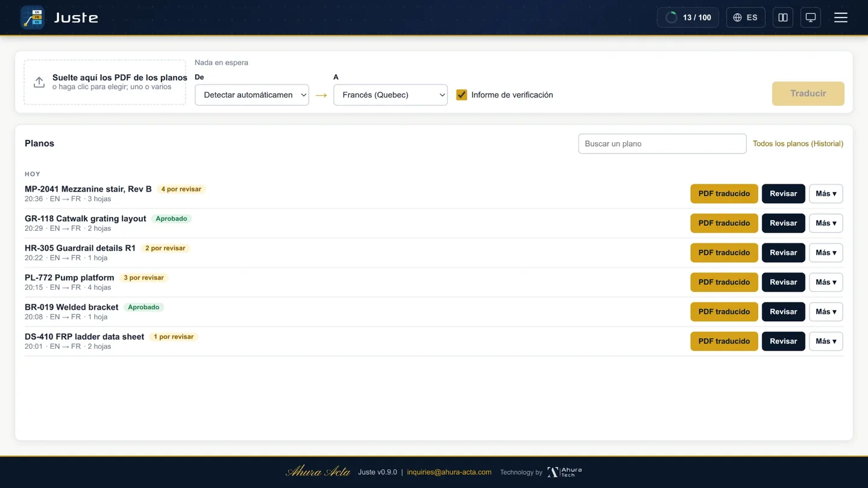This screenshot has height=488, width=868.
Task: Download PDF traducido for BR-019 Welded bracket
Action: coord(724,311)
